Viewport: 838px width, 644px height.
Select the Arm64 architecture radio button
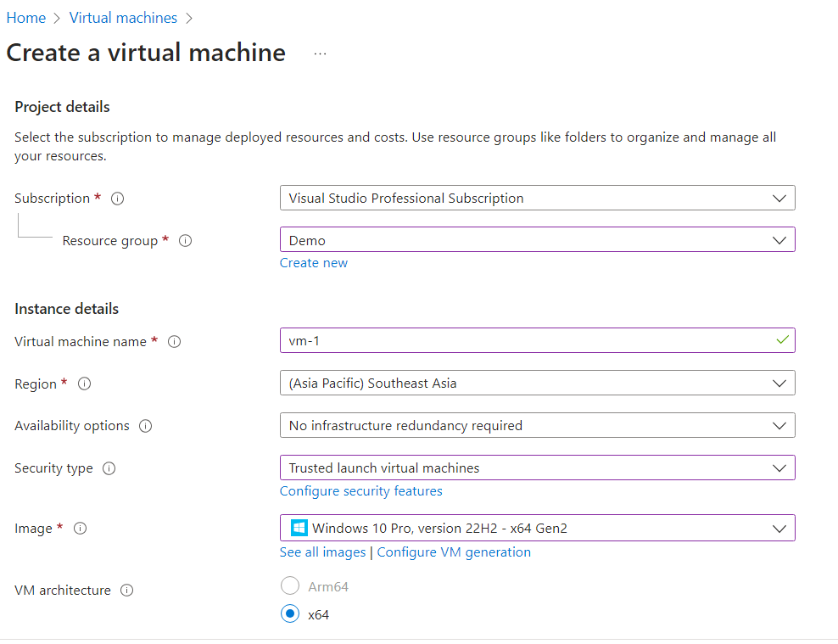(289, 585)
